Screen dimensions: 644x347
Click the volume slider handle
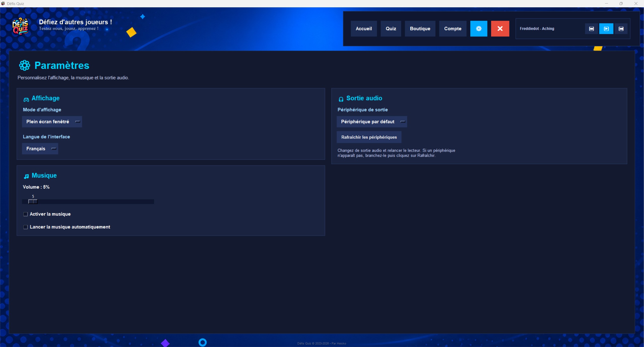pyautogui.click(x=33, y=202)
